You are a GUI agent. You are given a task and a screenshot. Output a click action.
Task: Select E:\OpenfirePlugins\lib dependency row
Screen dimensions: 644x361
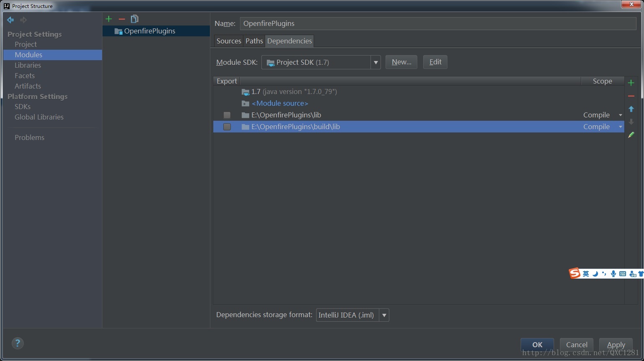point(419,115)
